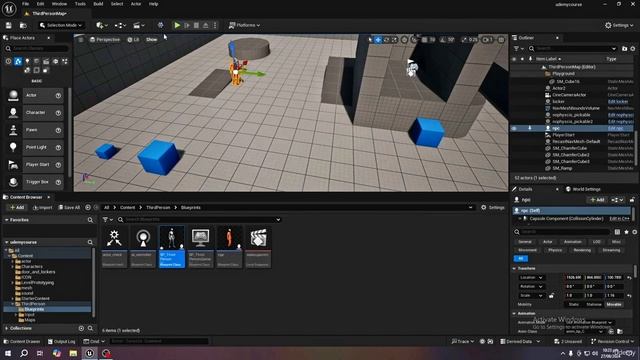The image size is (640, 360).
Task: Select SM_Ramp in the Outliner
Action: pyautogui.click(x=562, y=168)
